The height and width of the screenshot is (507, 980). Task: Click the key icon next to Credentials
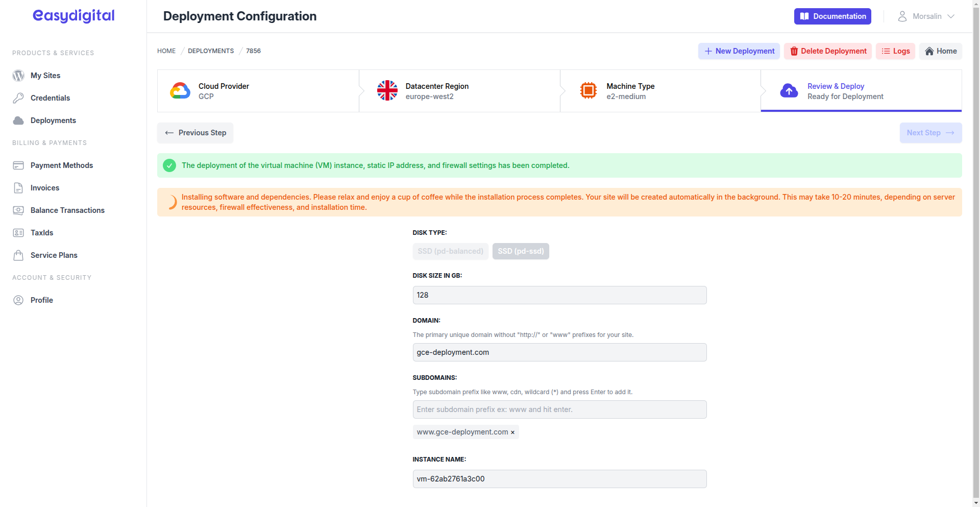point(18,98)
